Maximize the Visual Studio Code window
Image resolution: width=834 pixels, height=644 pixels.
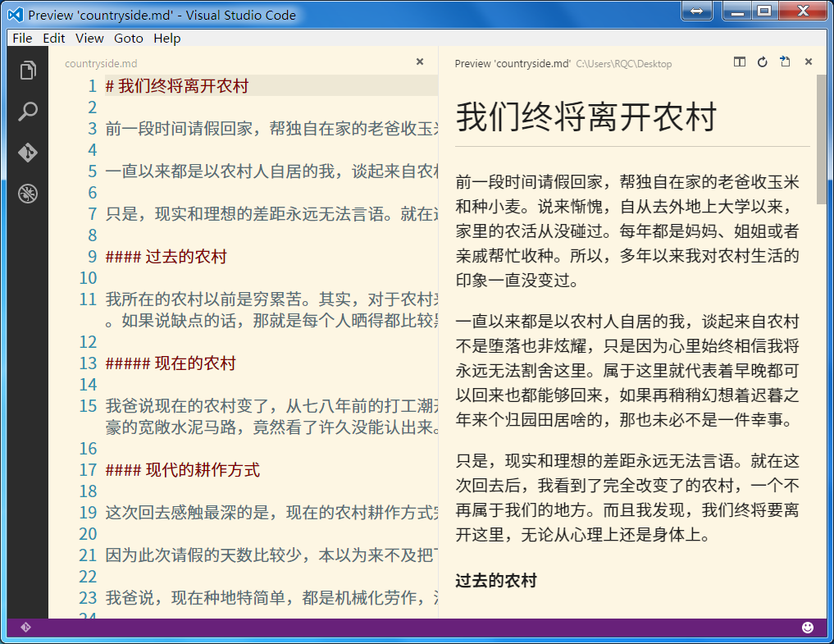(x=764, y=11)
